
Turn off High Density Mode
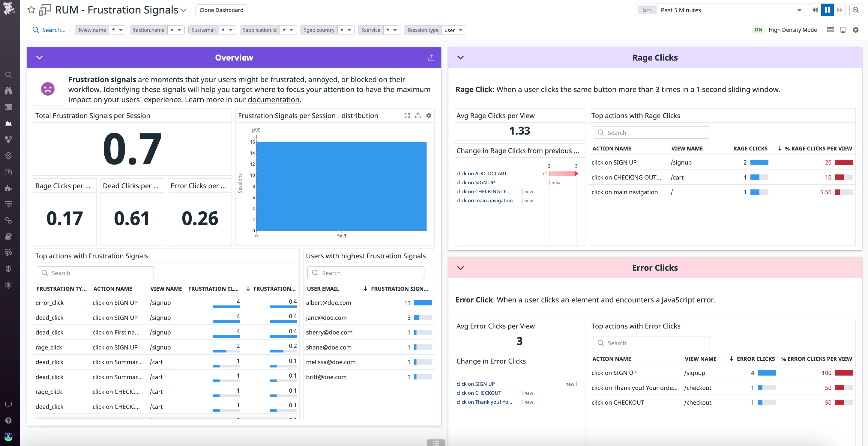(758, 30)
